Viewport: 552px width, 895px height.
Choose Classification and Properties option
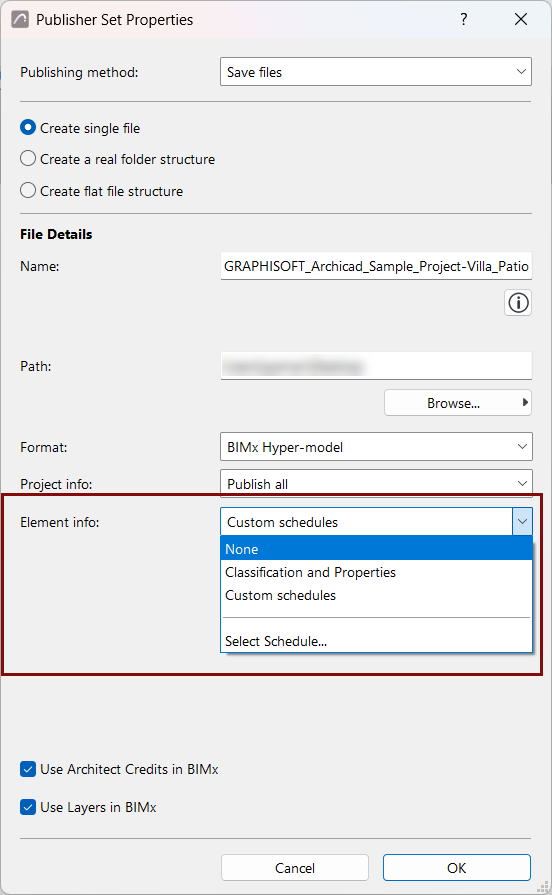click(x=376, y=572)
